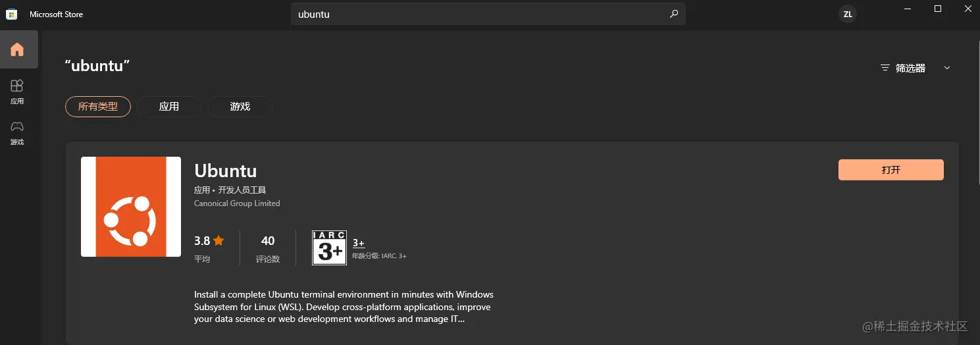This screenshot has width=980, height=345.
Task: Click the IARC 3+ rating badge
Action: (x=329, y=248)
